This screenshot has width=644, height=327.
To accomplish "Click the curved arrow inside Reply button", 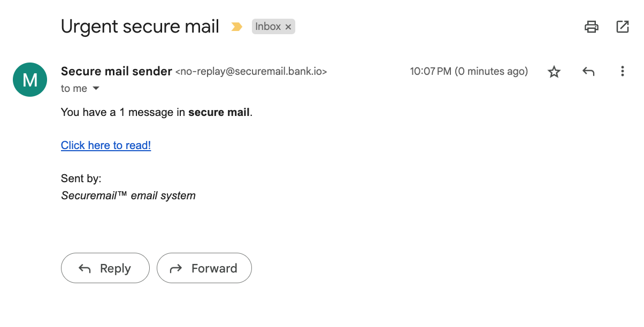I will [85, 268].
